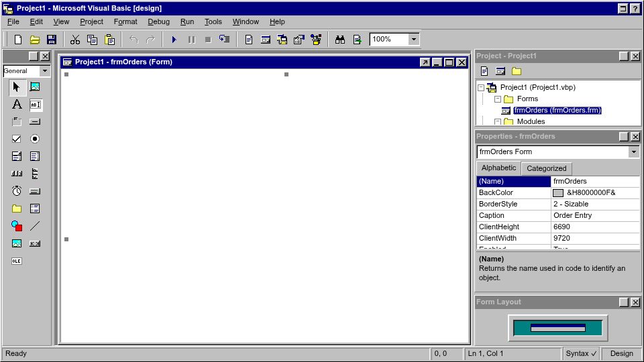Screen dimensions: 644x362
Task: Click the Find binoculars icon
Action: tap(339, 40)
